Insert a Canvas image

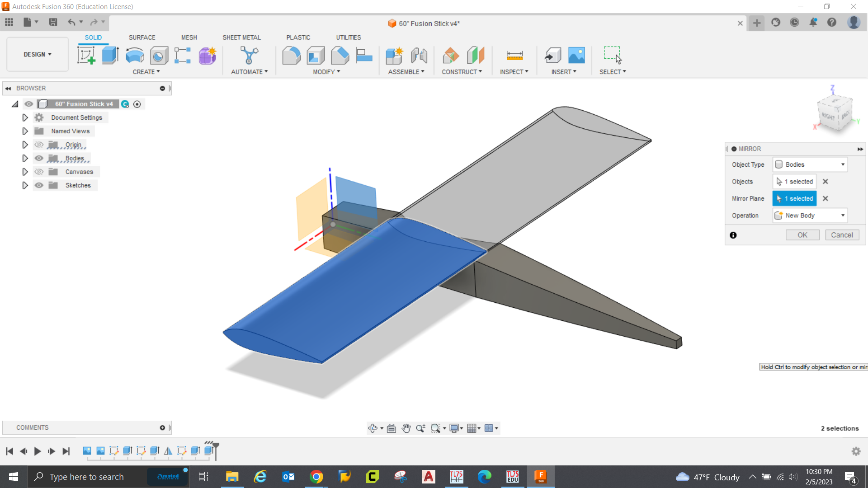[576, 55]
